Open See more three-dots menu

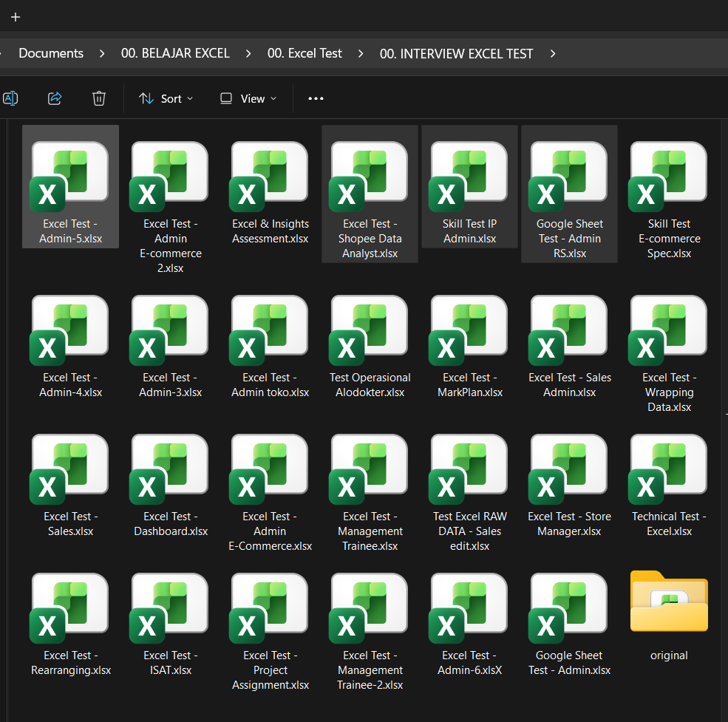(x=316, y=98)
